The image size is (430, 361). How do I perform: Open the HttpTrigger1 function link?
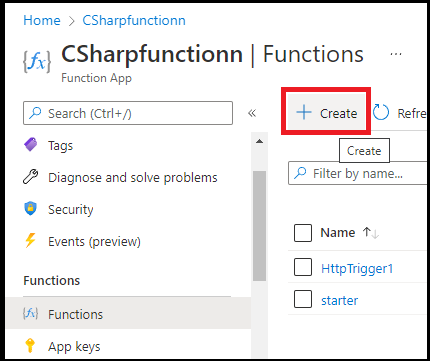pos(357,268)
